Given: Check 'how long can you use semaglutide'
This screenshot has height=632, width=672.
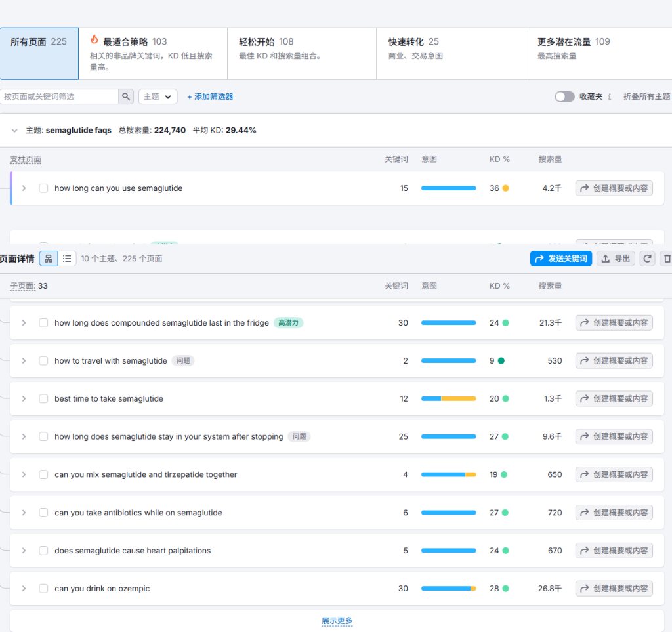Looking at the screenshot, I should (43, 188).
